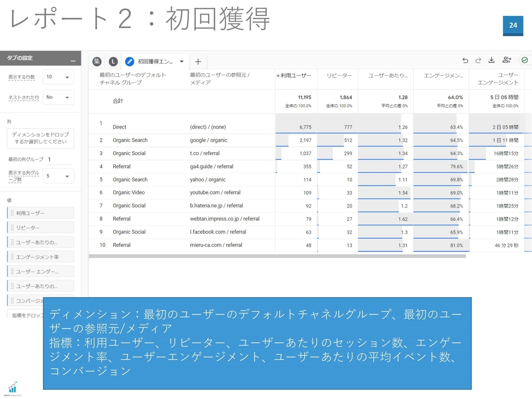
Task: Click the horizontal table scrollbar
Action: tap(277, 256)
